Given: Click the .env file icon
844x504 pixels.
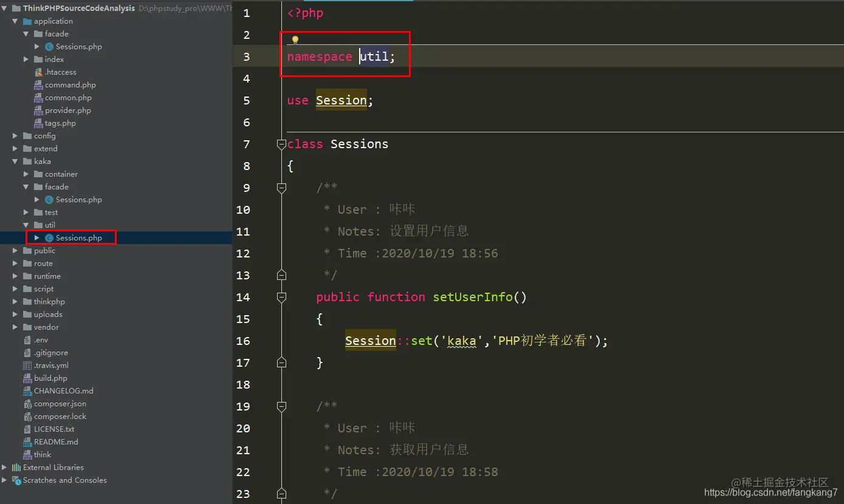Looking at the screenshot, I should (x=27, y=340).
